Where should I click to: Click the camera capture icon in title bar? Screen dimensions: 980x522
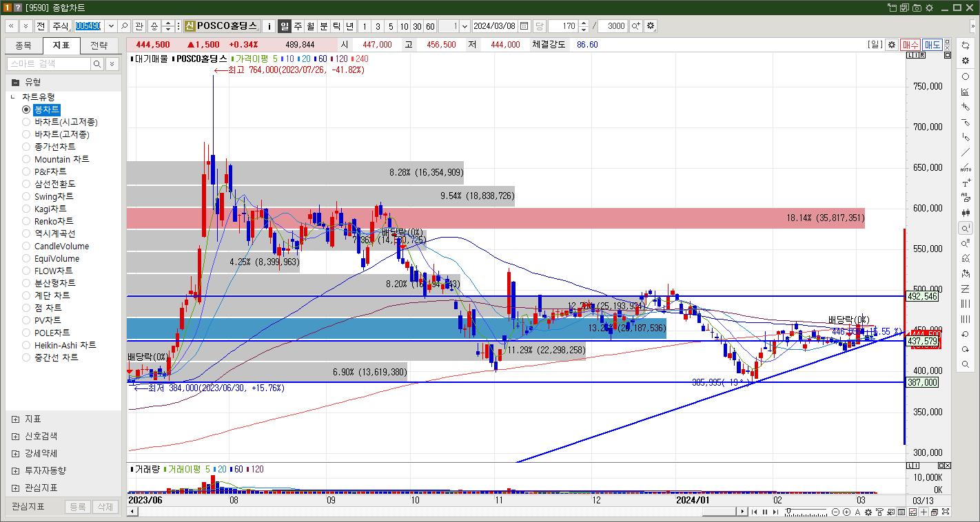coord(917,8)
